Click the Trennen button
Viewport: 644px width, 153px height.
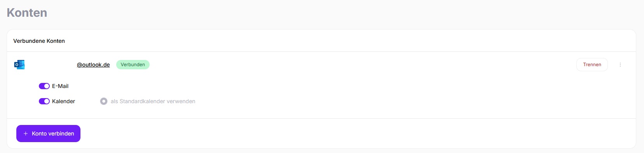(x=592, y=65)
